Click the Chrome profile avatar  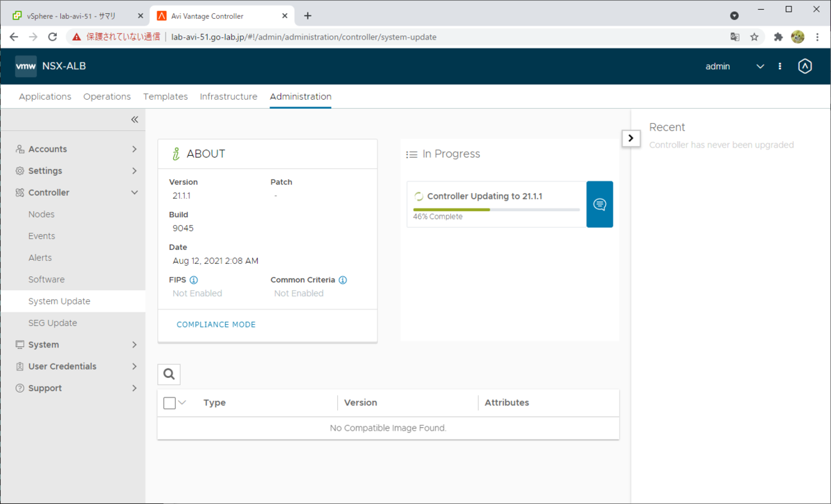798,37
